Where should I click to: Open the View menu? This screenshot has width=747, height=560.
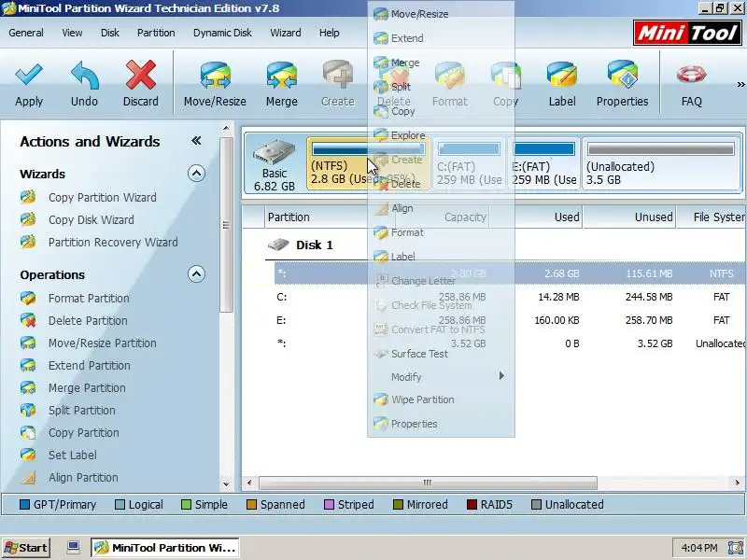tap(72, 33)
